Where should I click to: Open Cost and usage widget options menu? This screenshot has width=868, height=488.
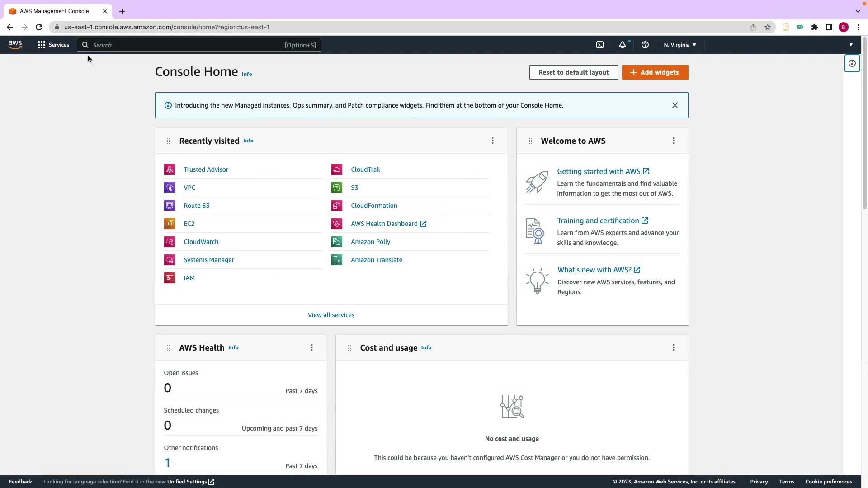(674, 347)
